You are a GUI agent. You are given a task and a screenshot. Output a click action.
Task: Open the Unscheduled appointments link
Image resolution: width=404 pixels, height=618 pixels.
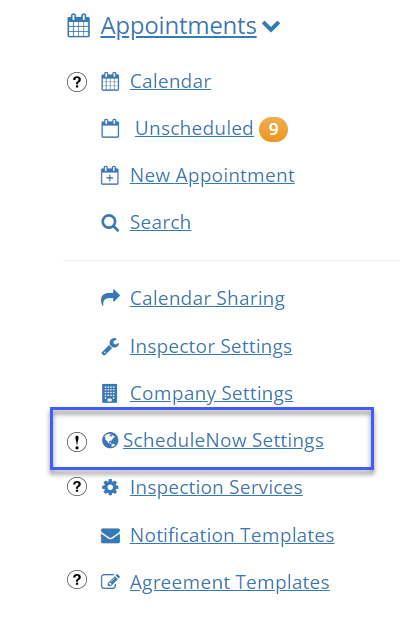coord(194,128)
